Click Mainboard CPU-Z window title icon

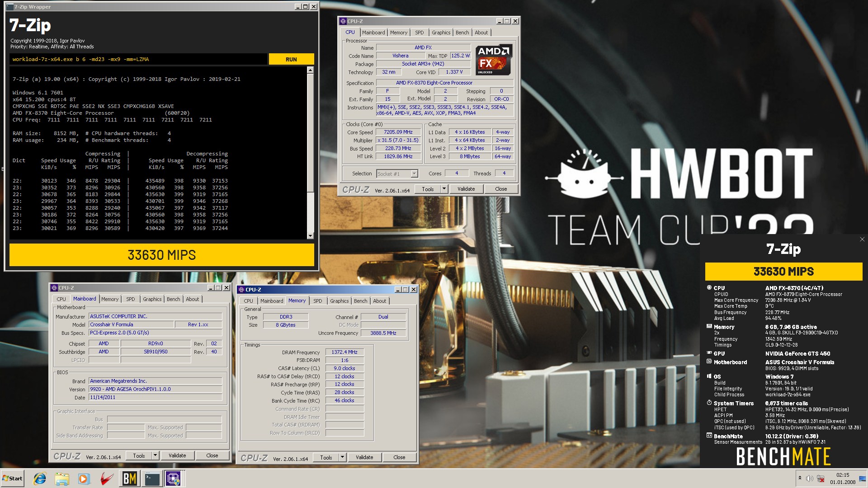point(54,288)
